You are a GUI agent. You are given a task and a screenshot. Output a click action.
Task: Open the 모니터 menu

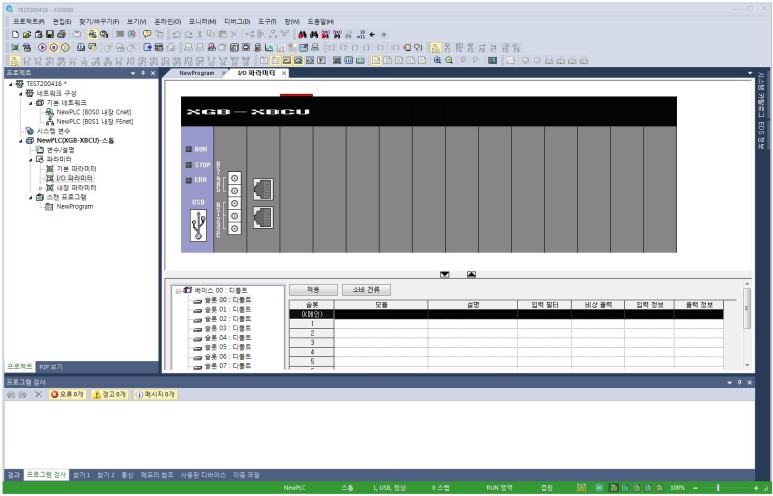[202, 22]
